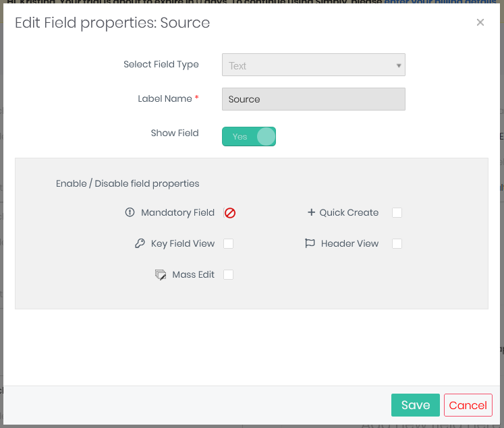This screenshot has height=428, width=504.
Task: Click the red disabled icon beside Mandatory Field
Action: 230,213
